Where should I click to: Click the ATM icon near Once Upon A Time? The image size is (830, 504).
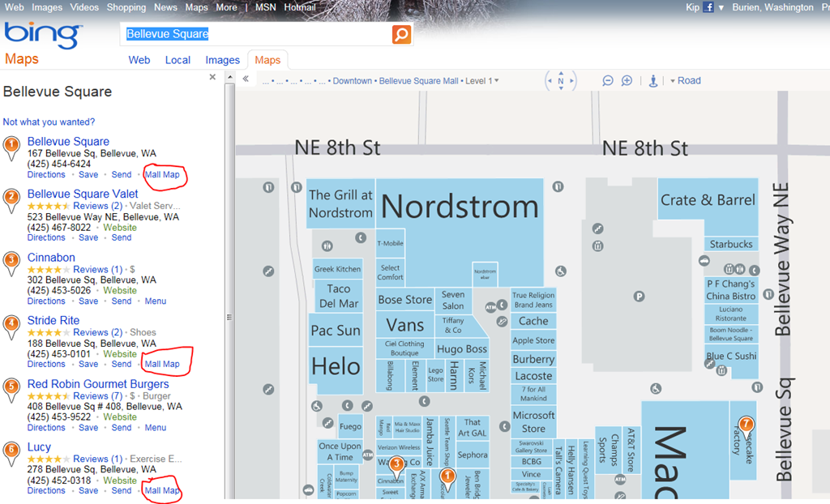click(368, 455)
